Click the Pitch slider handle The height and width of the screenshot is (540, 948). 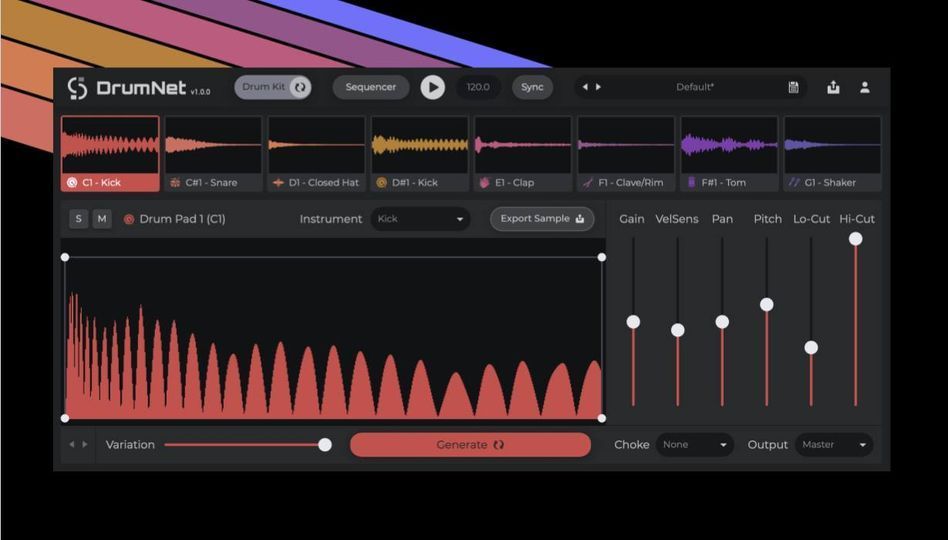click(x=767, y=305)
